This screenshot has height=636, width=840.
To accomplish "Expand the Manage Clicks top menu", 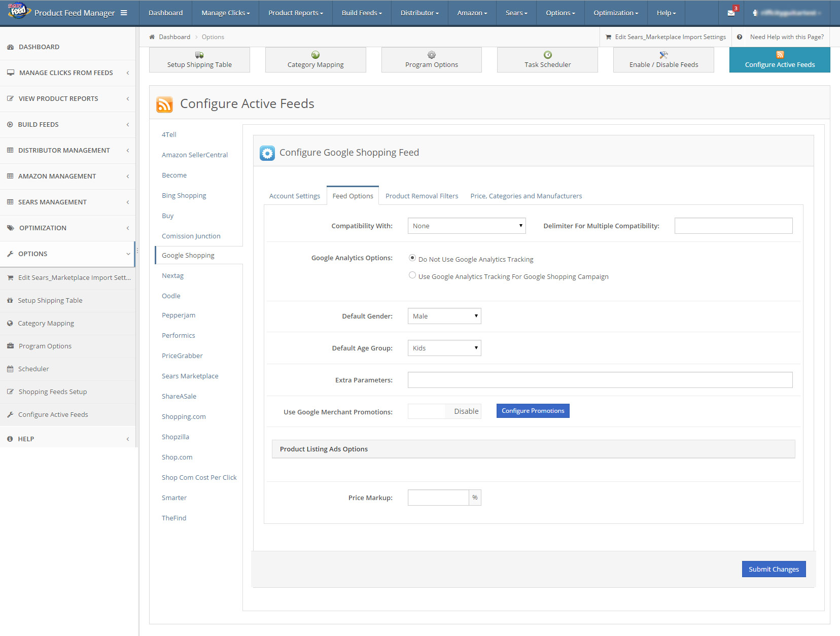I will pos(226,13).
